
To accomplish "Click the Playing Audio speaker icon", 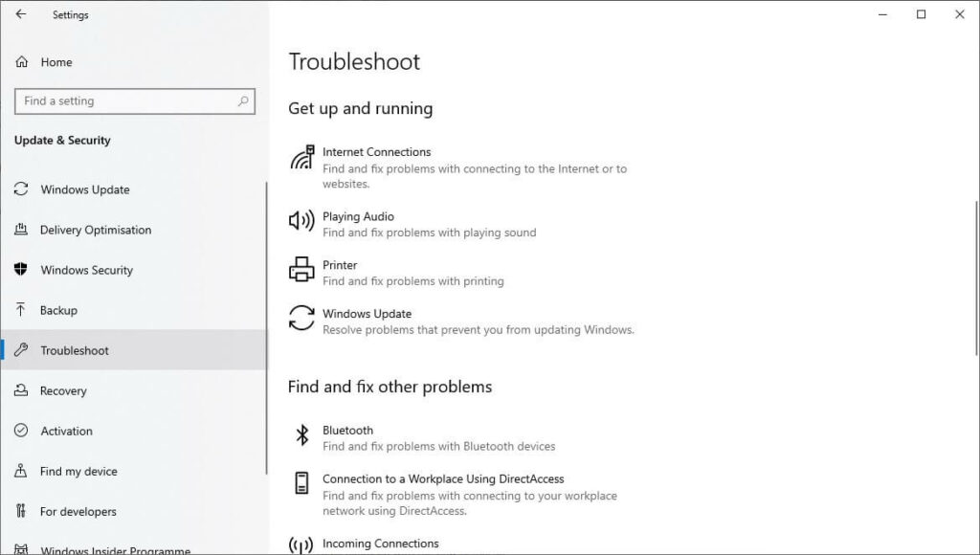I will 301,221.
